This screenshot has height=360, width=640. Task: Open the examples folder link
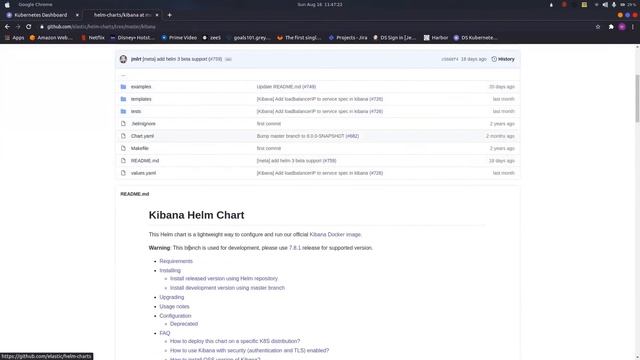[x=141, y=87]
